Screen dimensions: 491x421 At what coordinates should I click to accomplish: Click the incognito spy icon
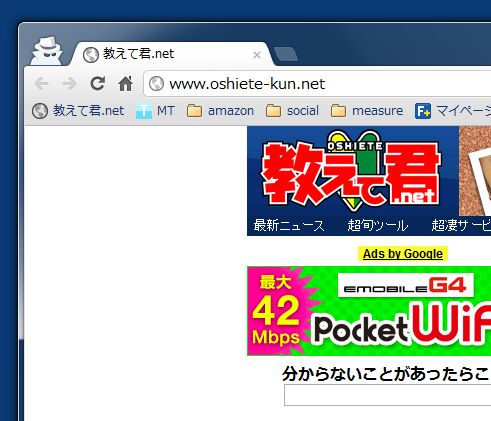(x=47, y=51)
